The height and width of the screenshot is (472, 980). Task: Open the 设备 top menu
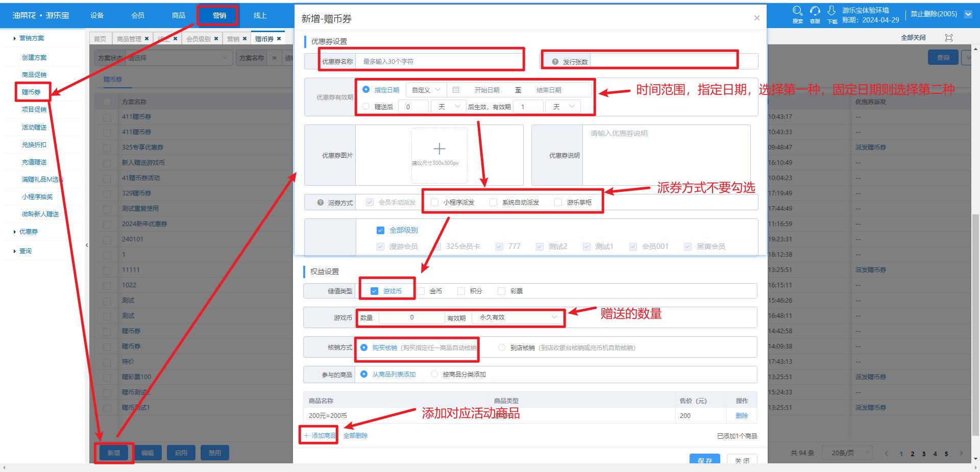tap(97, 15)
